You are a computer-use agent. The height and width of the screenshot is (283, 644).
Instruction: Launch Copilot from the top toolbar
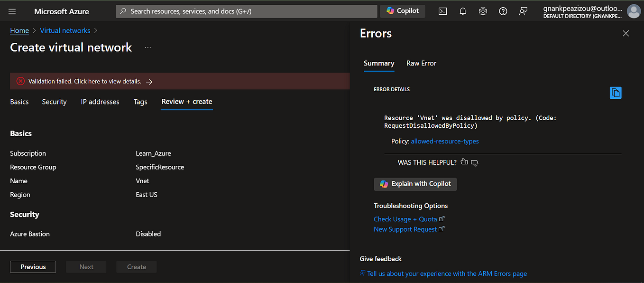coord(402,10)
